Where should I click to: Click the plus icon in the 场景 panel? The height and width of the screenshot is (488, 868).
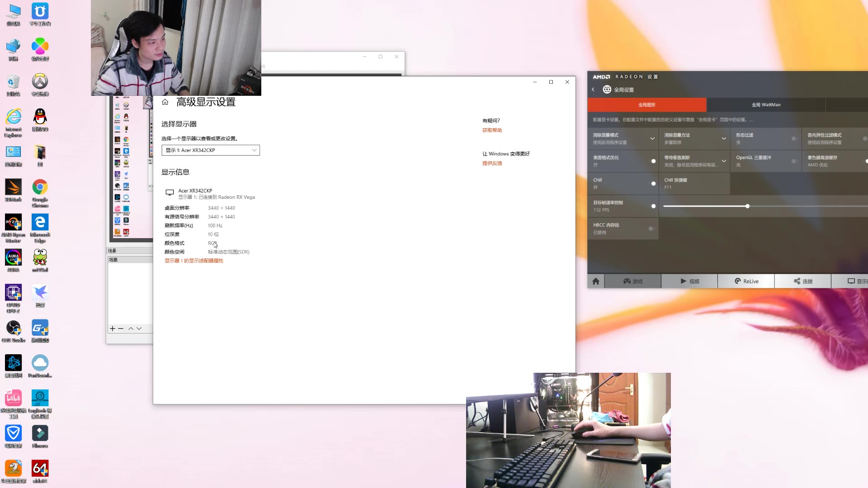(x=113, y=328)
